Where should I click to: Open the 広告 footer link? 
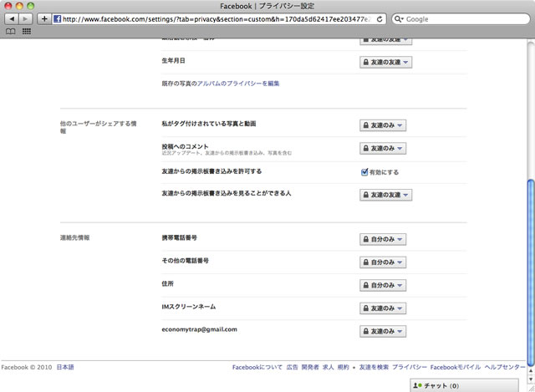[292, 367]
